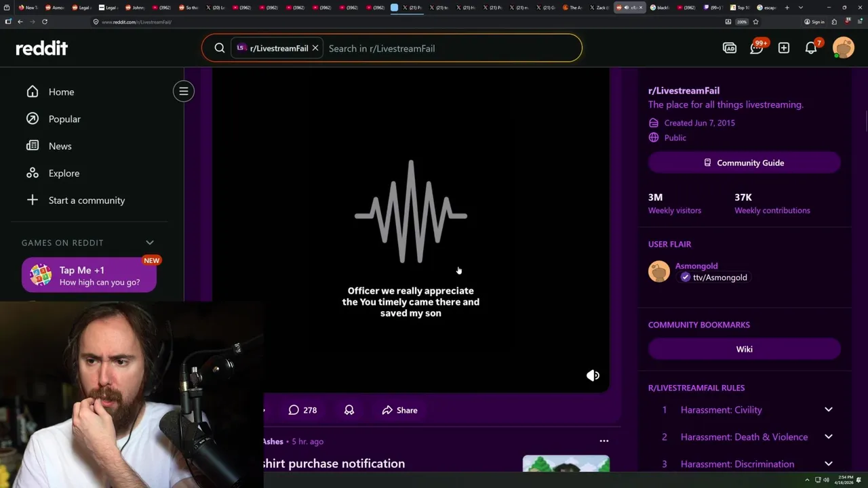Open the chat messages icon
This screenshot has height=488, width=868.
coord(757,48)
